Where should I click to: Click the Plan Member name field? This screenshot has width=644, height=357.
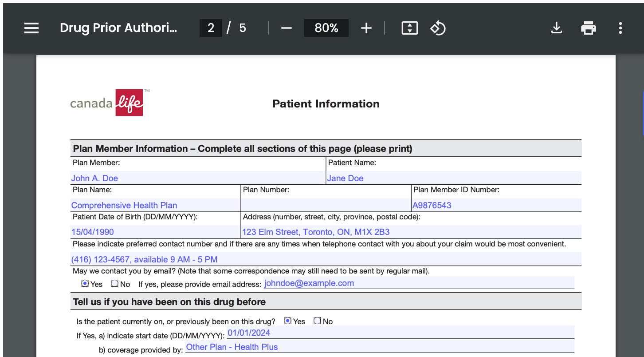point(198,178)
